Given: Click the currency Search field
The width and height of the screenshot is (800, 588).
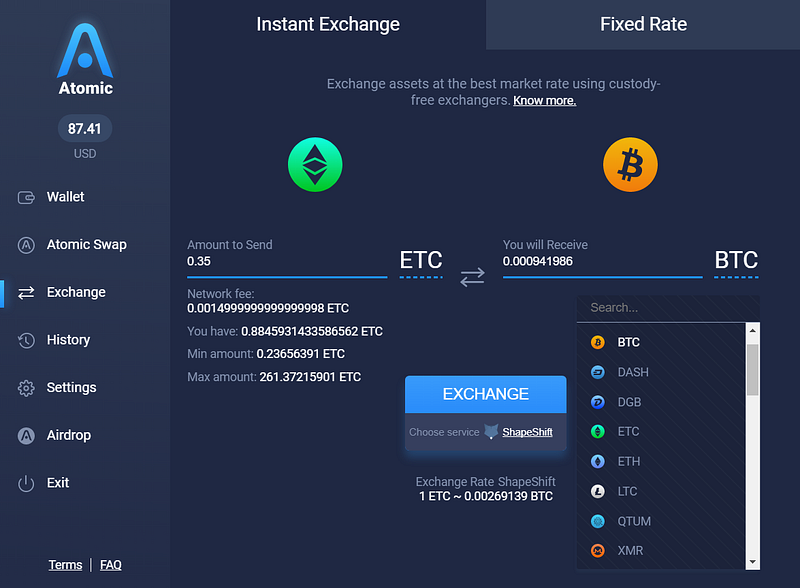Looking at the screenshot, I should tap(668, 308).
